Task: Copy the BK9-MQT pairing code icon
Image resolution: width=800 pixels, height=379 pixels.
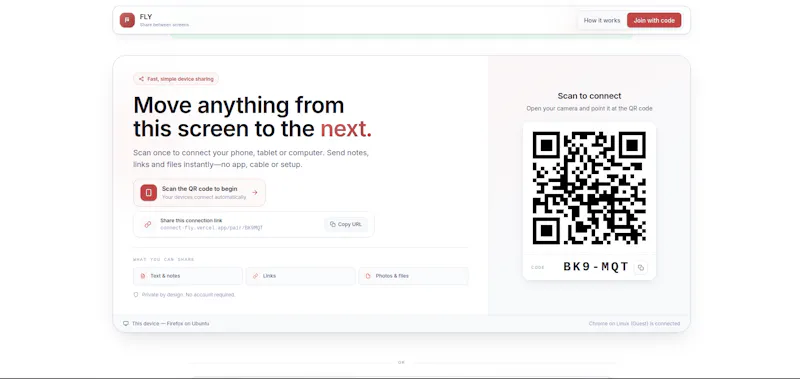Action: [x=641, y=267]
